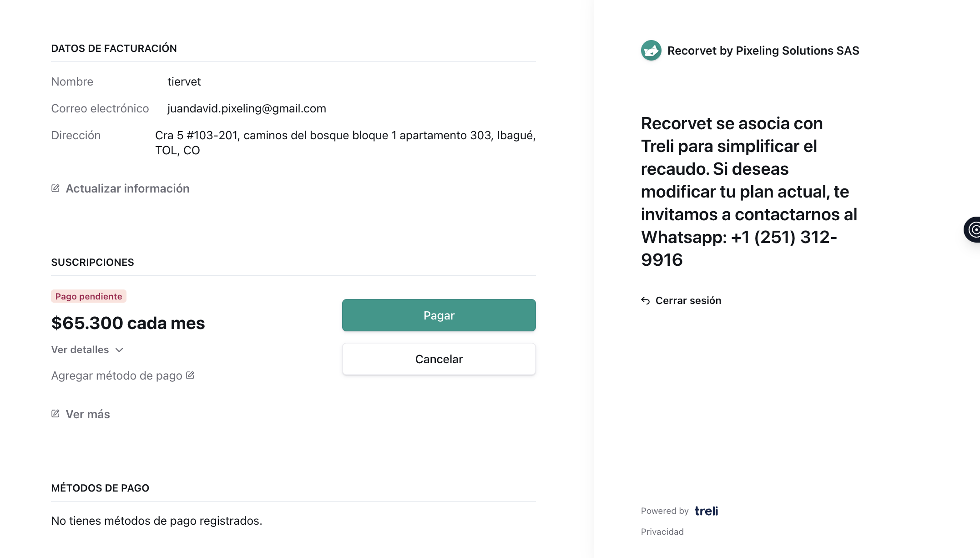This screenshot has height=558, width=980.
Task: Click the treli logo in footer
Action: click(706, 511)
